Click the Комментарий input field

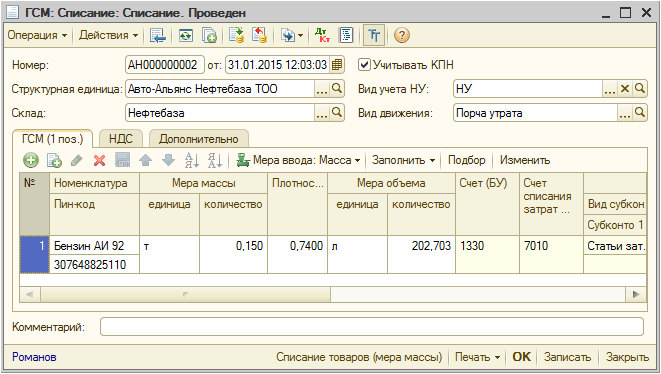pyautogui.click(x=372, y=327)
